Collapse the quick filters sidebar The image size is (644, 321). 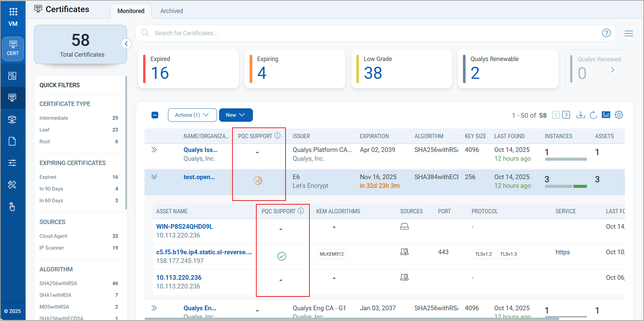tap(126, 44)
